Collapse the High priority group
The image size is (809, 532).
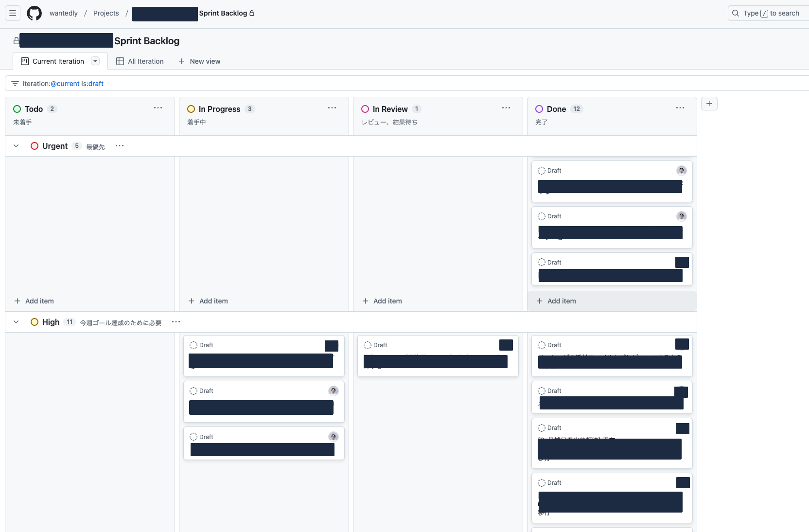(x=16, y=322)
